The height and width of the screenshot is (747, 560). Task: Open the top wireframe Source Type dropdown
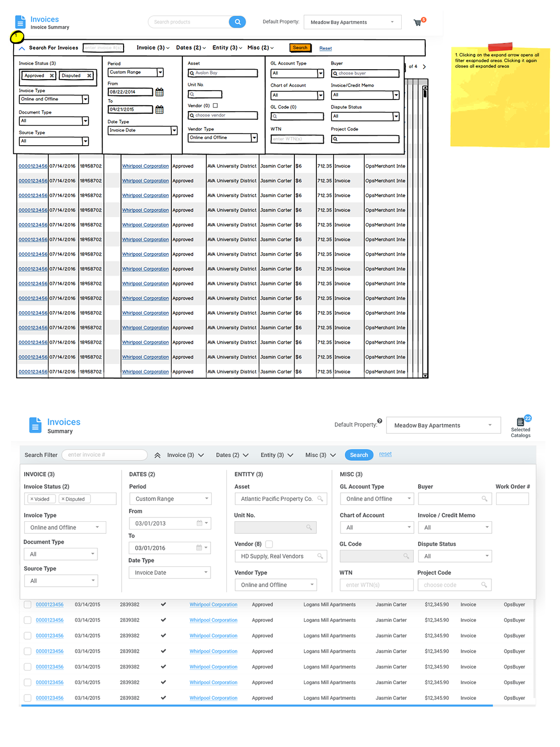[x=54, y=141]
